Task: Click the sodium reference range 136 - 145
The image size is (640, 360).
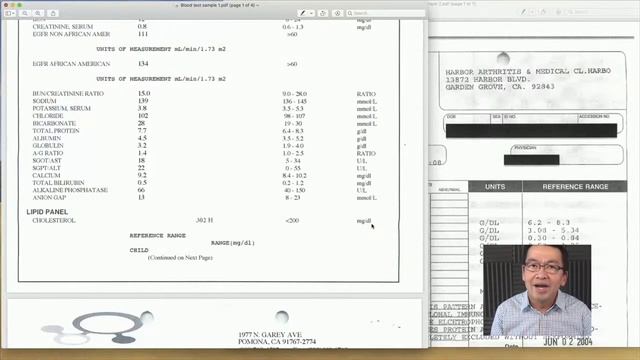Action: (294, 101)
